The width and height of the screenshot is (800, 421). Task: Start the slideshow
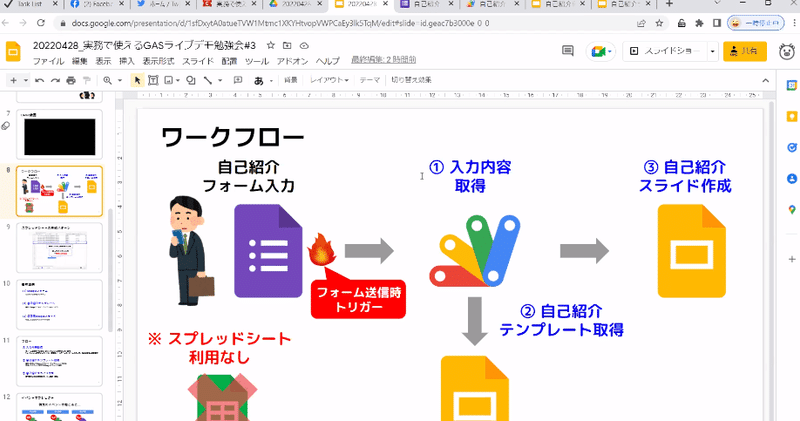pos(665,51)
